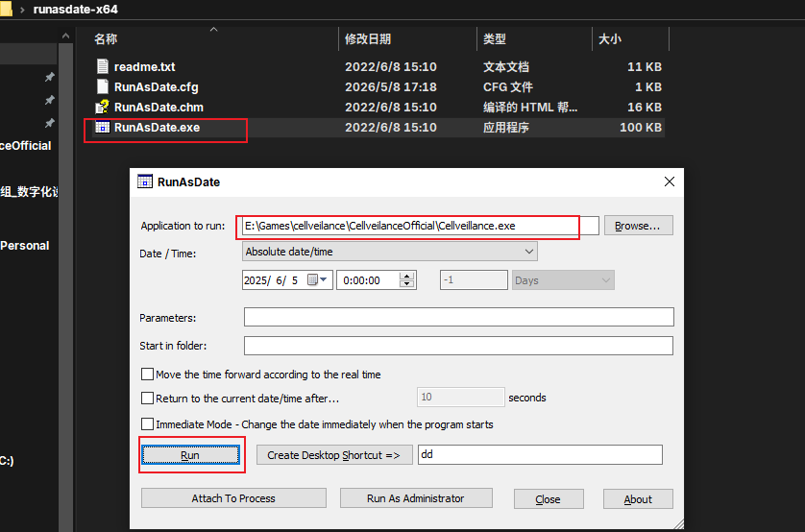Click the 编译的 HTML 帮... type cell
The image size is (805, 532).
[x=530, y=108]
